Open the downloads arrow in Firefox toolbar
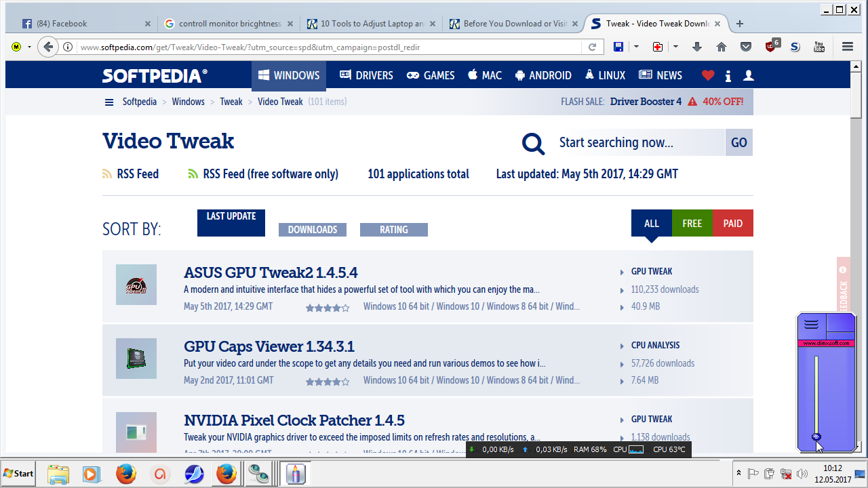868x488 pixels. [x=696, y=47]
